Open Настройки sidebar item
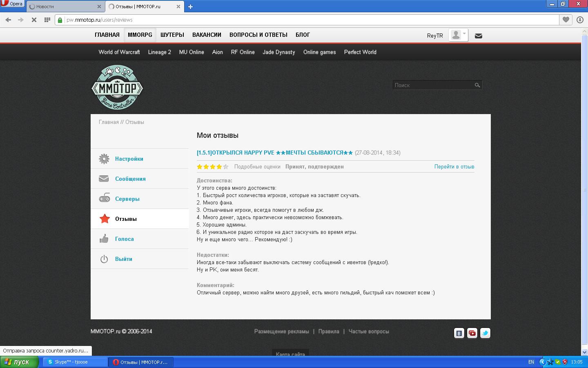 coord(129,159)
